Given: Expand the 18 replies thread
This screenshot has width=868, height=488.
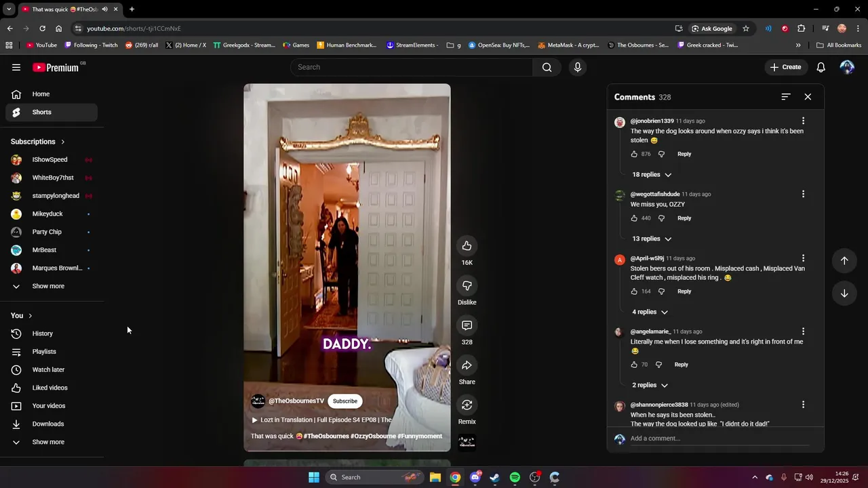Looking at the screenshot, I should 652,175.
